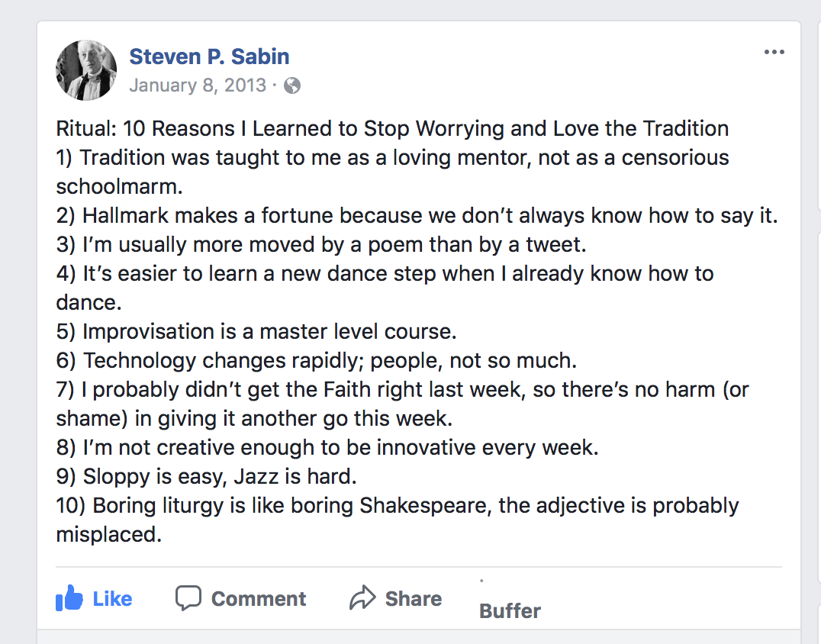Image resolution: width=821 pixels, height=644 pixels.
Task: Click the line about not creative enough
Action: tap(327, 448)
